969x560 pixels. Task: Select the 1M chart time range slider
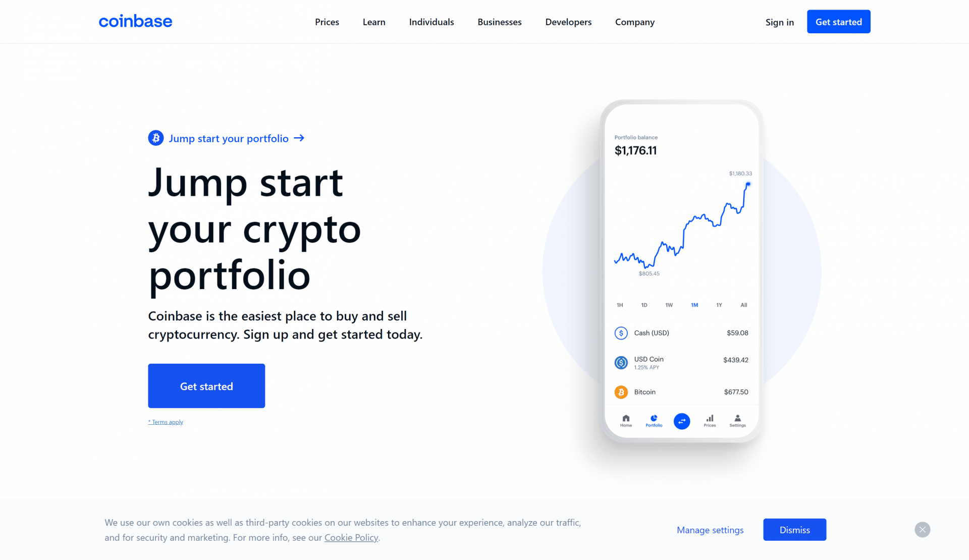tap(693, 305)
